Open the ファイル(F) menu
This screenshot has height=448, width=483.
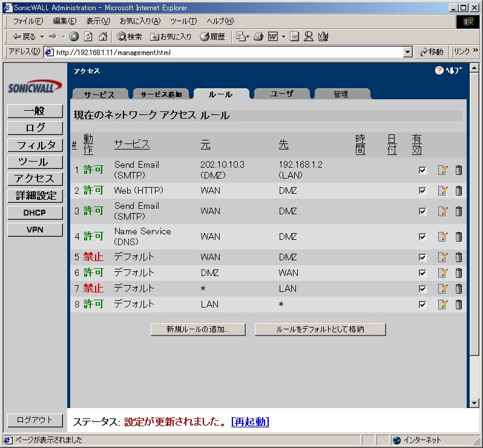(28, 21)
